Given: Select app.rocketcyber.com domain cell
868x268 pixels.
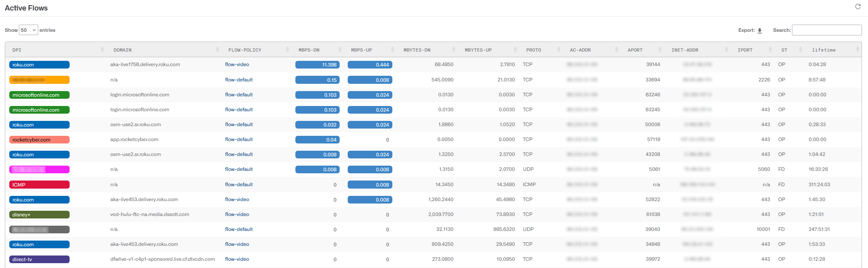Looking at the screenshot, I should [134, 139].
